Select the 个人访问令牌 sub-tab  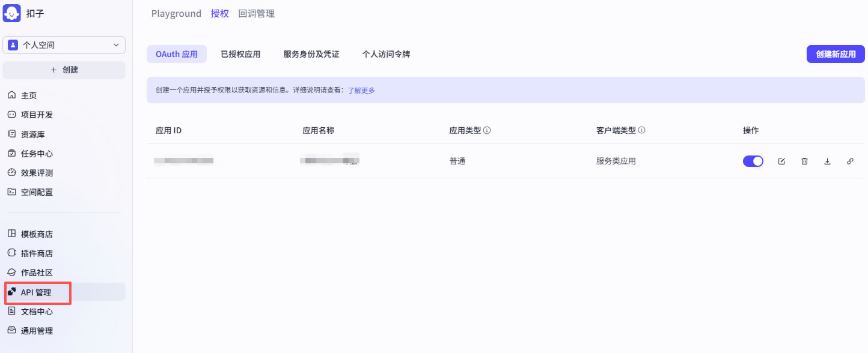tap(386, 54)
